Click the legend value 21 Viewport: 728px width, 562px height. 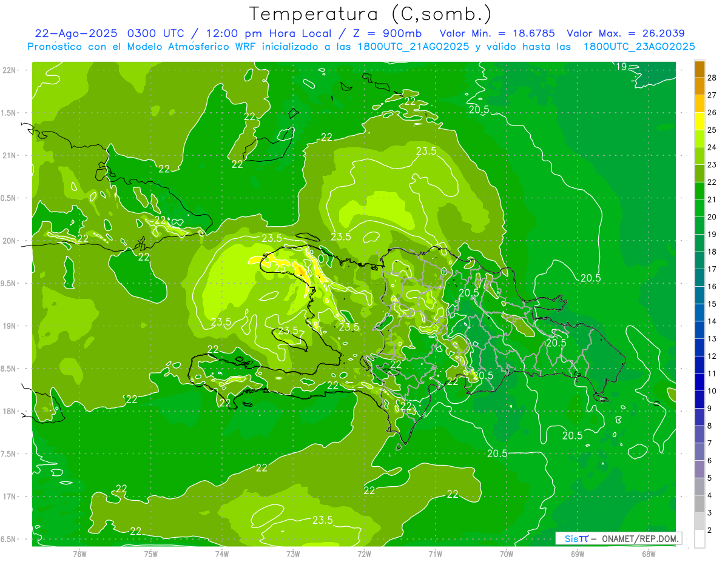coord(712,199)
